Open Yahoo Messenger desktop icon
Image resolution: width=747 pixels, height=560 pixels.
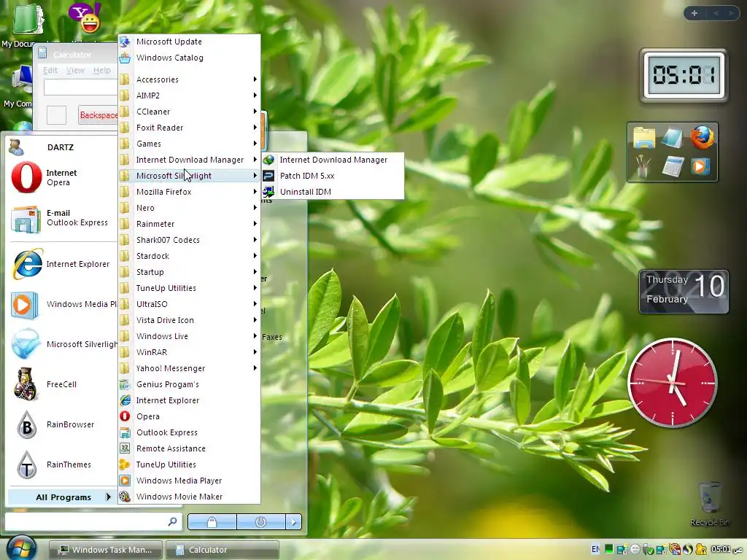(85, 19)
